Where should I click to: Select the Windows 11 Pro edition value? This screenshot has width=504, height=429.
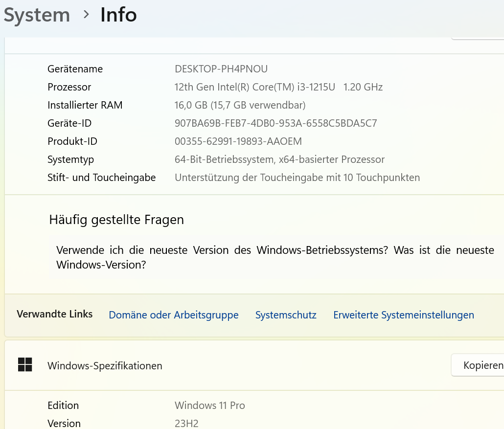(210, 406)
